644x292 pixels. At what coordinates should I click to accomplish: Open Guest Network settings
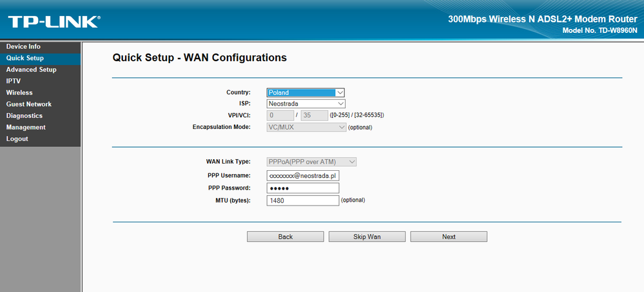(x=29, y=104)
